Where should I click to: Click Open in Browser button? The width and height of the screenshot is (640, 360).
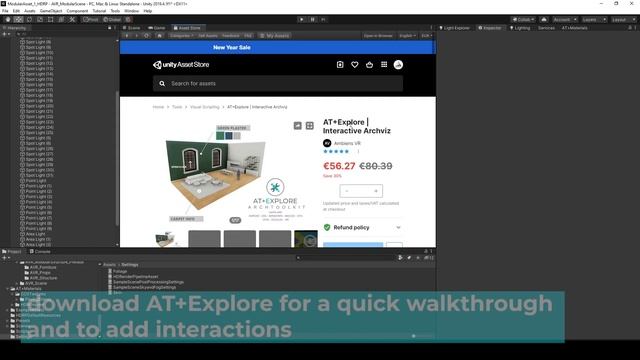[x=378, y=36]
